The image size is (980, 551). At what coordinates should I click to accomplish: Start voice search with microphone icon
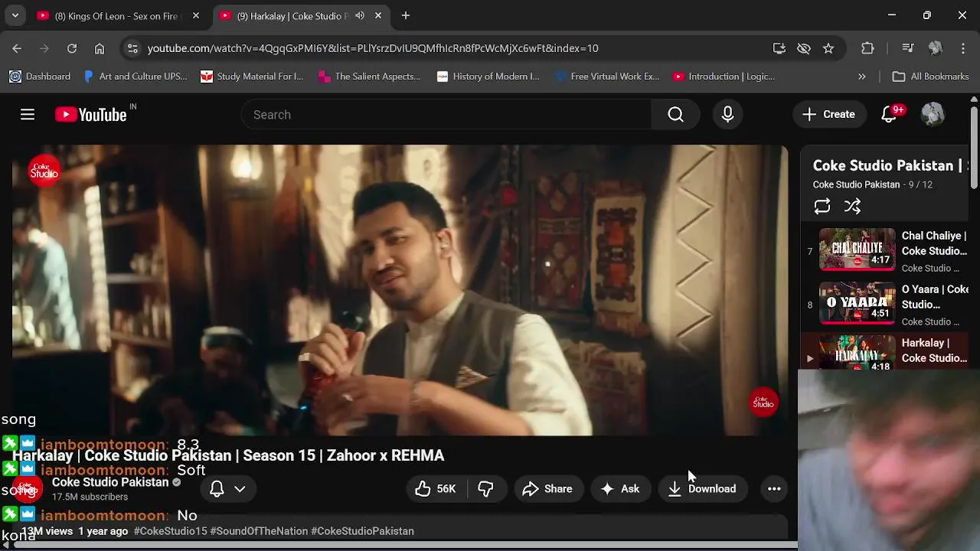click(x=727, y=114)
